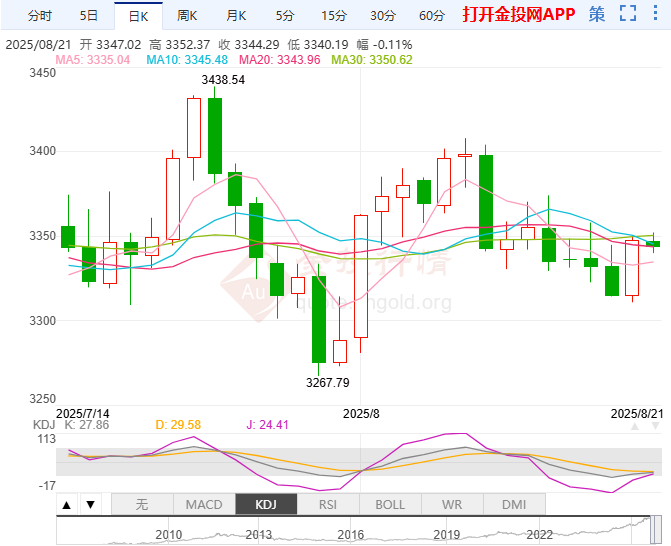Switch to the 15分 interval tab
The width and height of the screenshot is (671, 546).
pyautogui.click(x=334, y=16)
